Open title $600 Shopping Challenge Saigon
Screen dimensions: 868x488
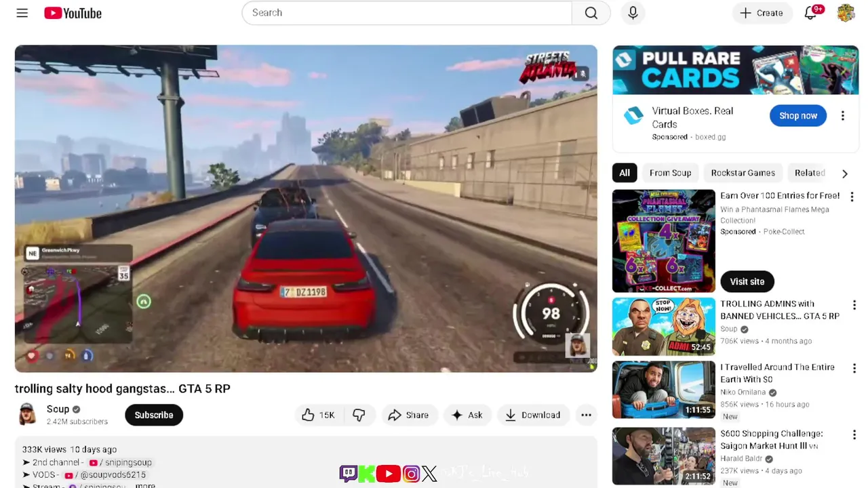tap(772, 439)
